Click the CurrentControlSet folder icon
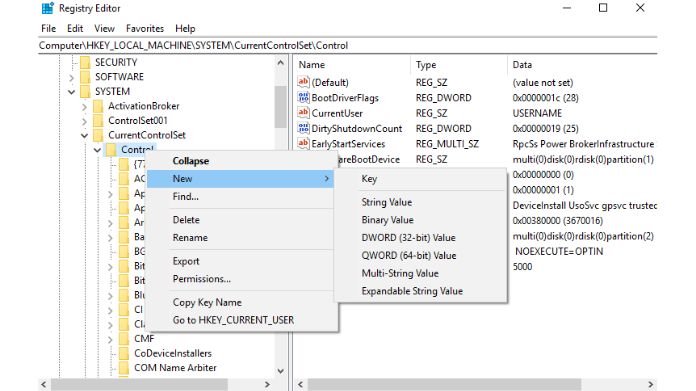Screen dimensions: 696x391 tap(99, 135)
